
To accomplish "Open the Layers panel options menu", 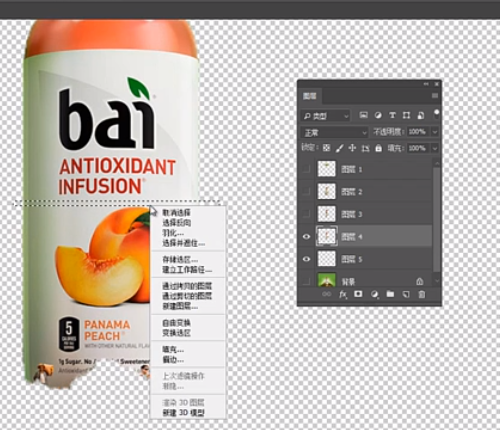I will coord(435,96).
